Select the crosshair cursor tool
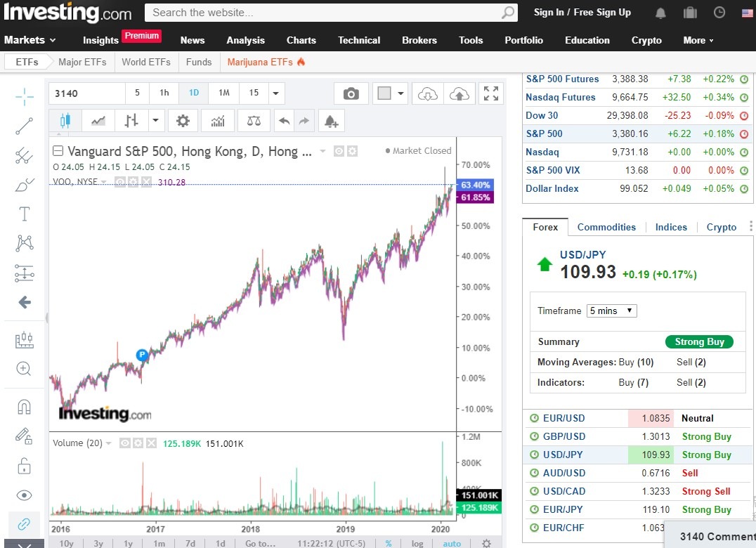This screenshot has height=548, width=756. pos(24,96)
